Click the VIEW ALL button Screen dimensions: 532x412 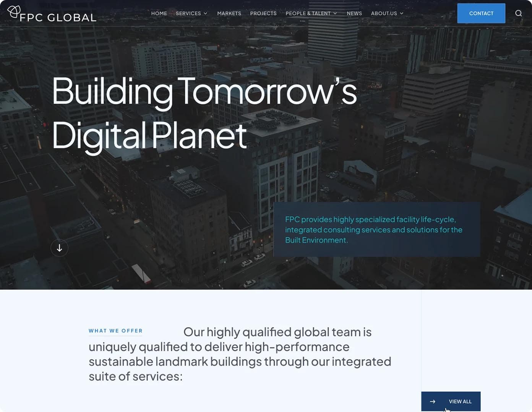tap(451, 401)
